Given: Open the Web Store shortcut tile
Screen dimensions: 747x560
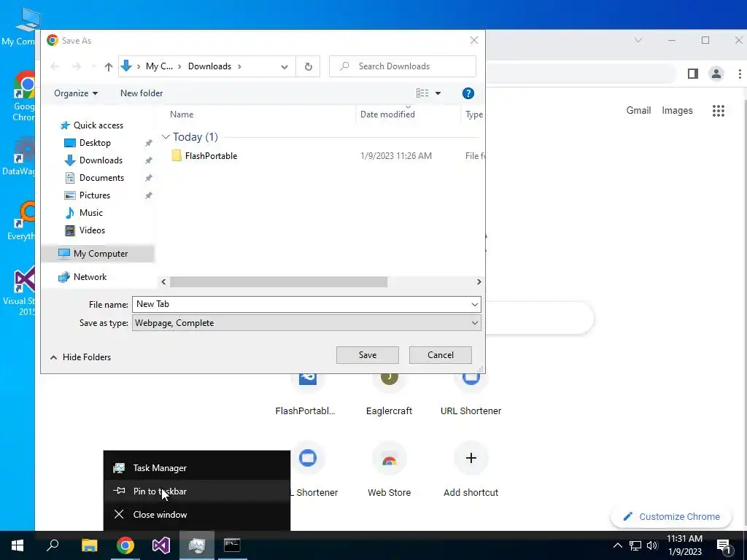Looking at the screenshot, I should 389,470.
